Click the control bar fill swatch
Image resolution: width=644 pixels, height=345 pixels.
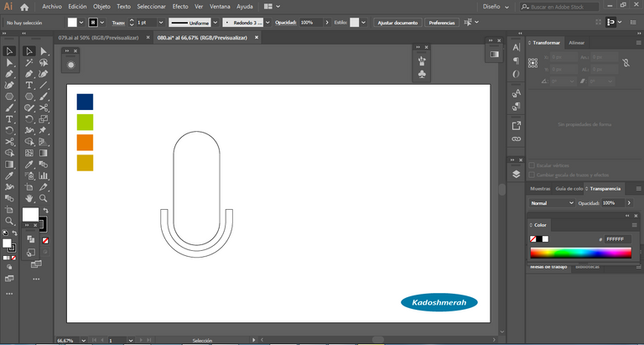(x=72, y=23)
